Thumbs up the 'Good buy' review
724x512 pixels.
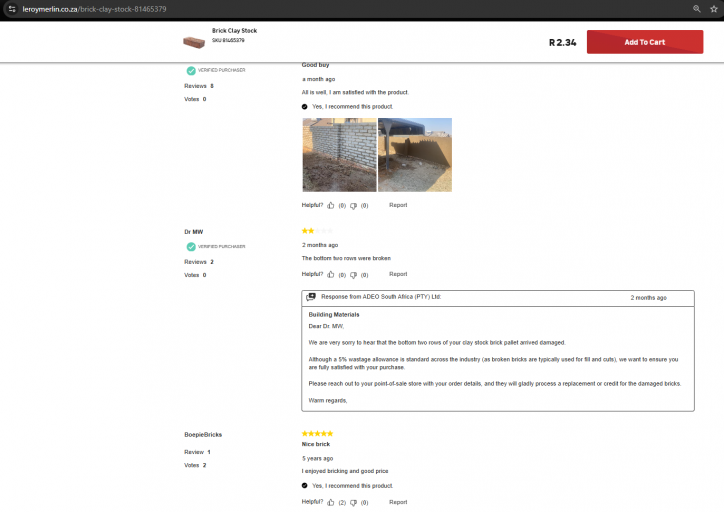(x=331, y=205)
